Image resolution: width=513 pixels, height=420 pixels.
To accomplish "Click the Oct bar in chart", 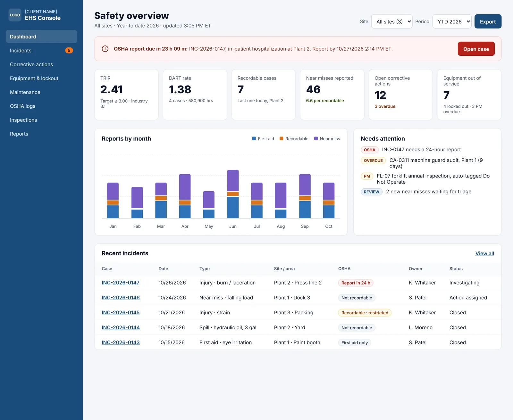I will pyautogui.click(x=329, y=201).
